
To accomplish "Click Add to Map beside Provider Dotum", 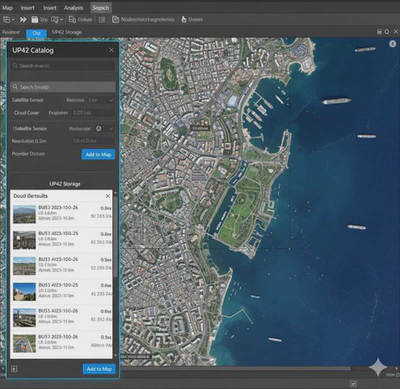I will (x=98, y=154).
